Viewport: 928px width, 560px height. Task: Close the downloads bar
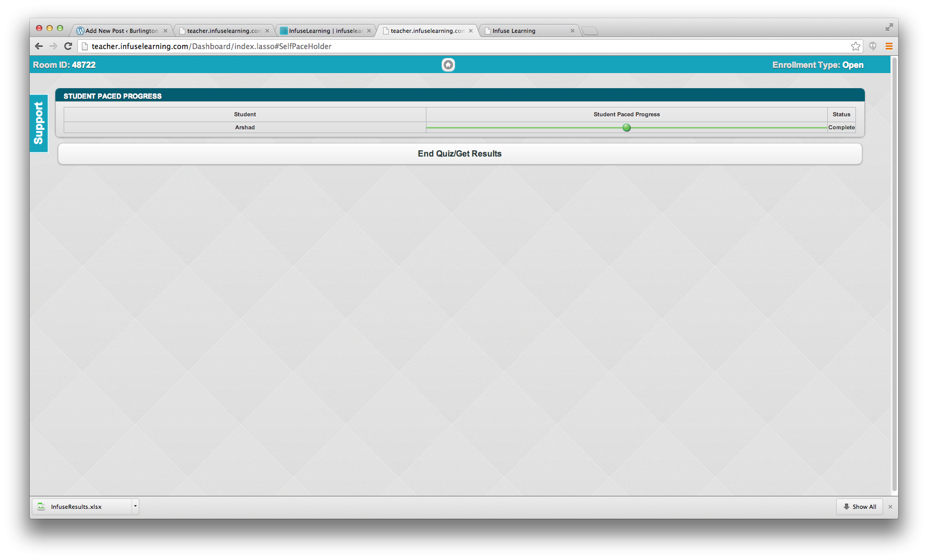890,507
